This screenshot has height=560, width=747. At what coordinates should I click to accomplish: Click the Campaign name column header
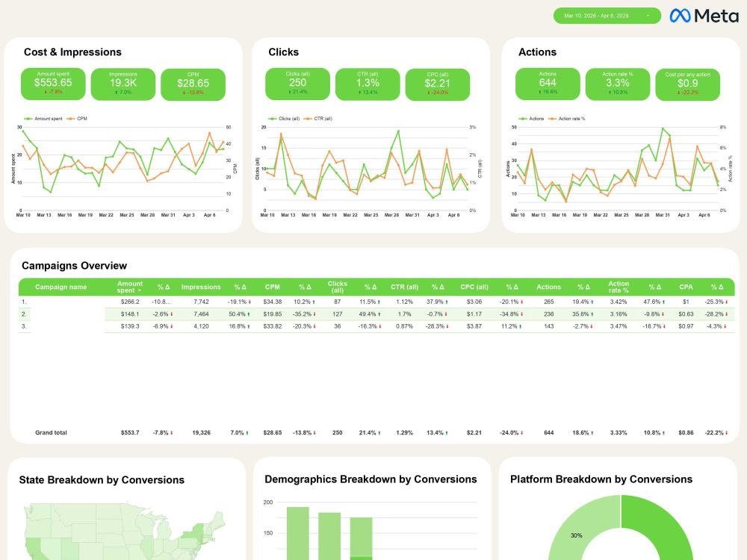click(61, 287)
